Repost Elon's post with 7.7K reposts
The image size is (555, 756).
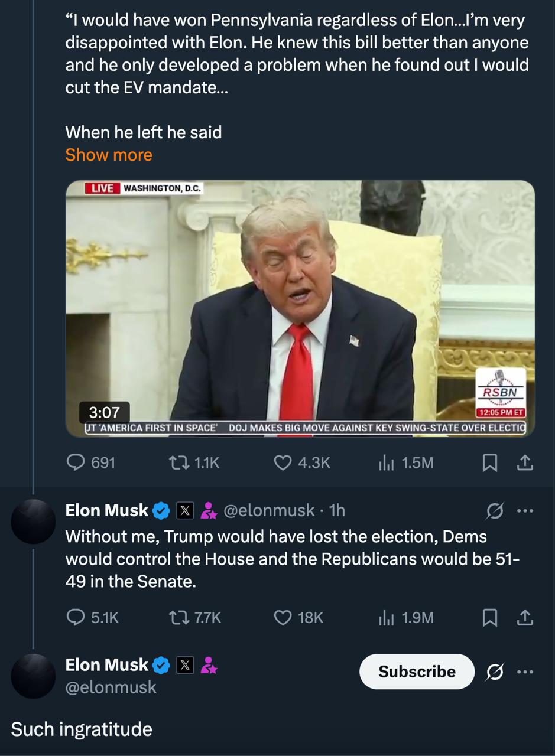[196, 617]
